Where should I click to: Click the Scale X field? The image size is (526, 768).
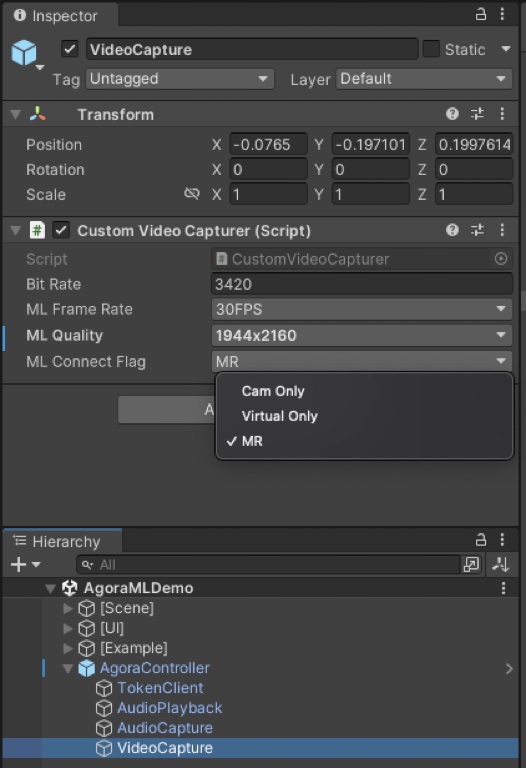[x=268, y=194]
